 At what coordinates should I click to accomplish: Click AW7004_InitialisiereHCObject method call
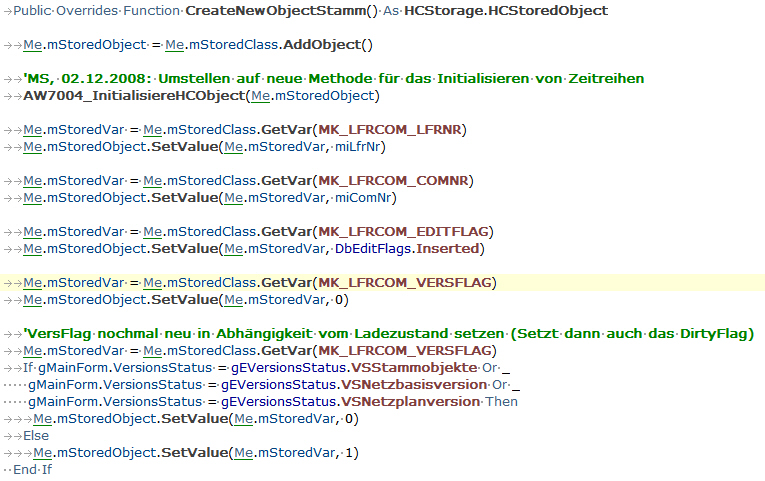tap(134, 96)
